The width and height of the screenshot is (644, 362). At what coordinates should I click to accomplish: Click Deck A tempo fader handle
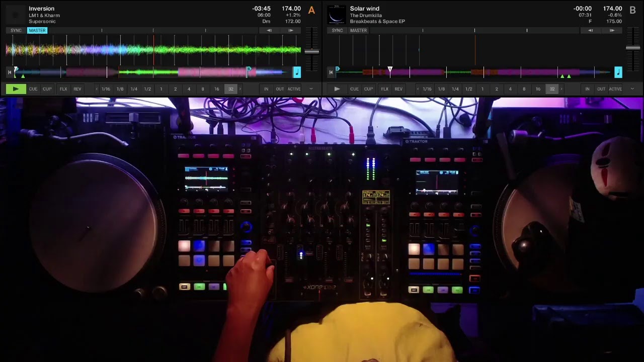pyautogui.click(x=311, y=51)
